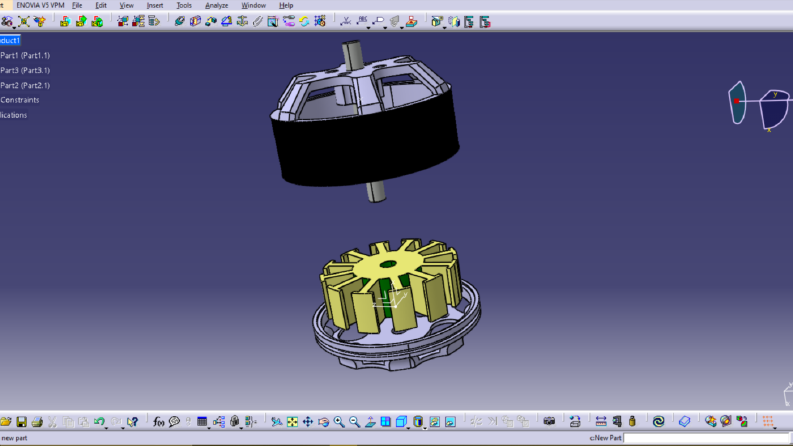Select the Normal View tool

point(370,421)
